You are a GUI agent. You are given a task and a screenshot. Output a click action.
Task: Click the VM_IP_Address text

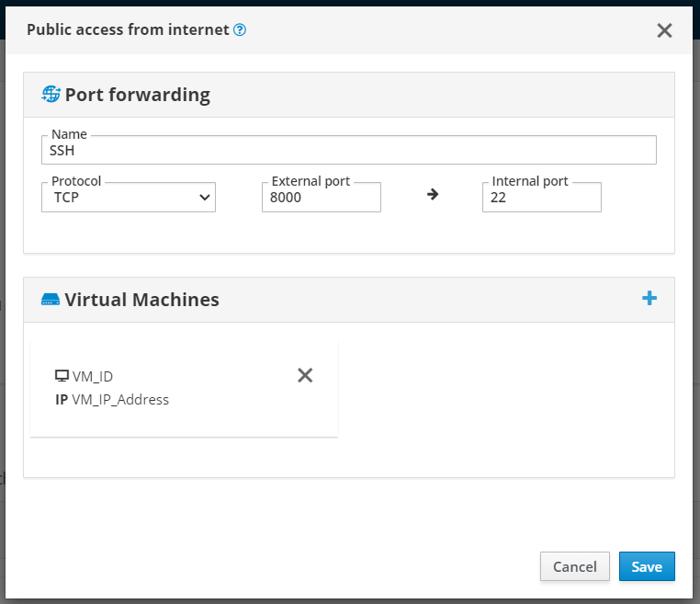coord(120,400)
